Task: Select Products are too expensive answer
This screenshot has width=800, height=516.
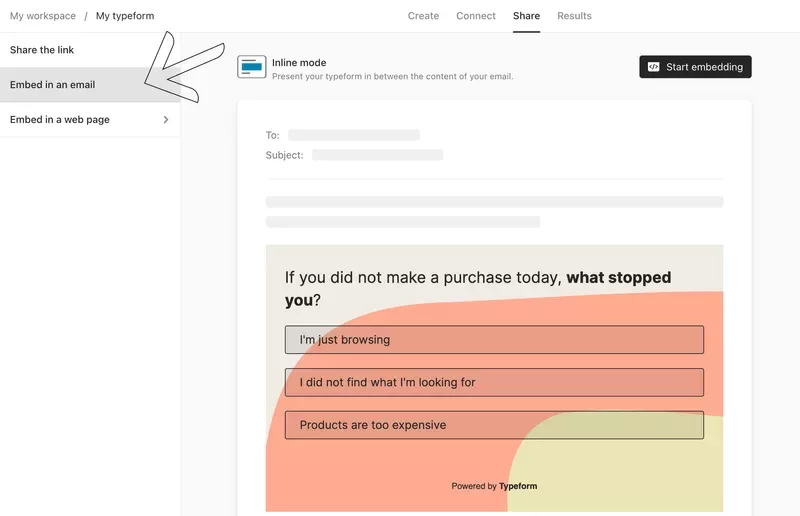Action: 494,425
